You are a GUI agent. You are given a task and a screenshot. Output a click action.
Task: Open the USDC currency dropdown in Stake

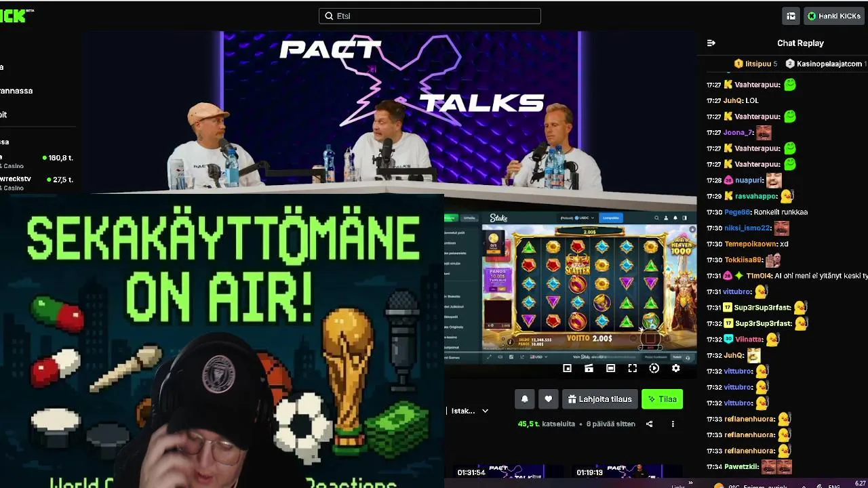tap(576, 218)
